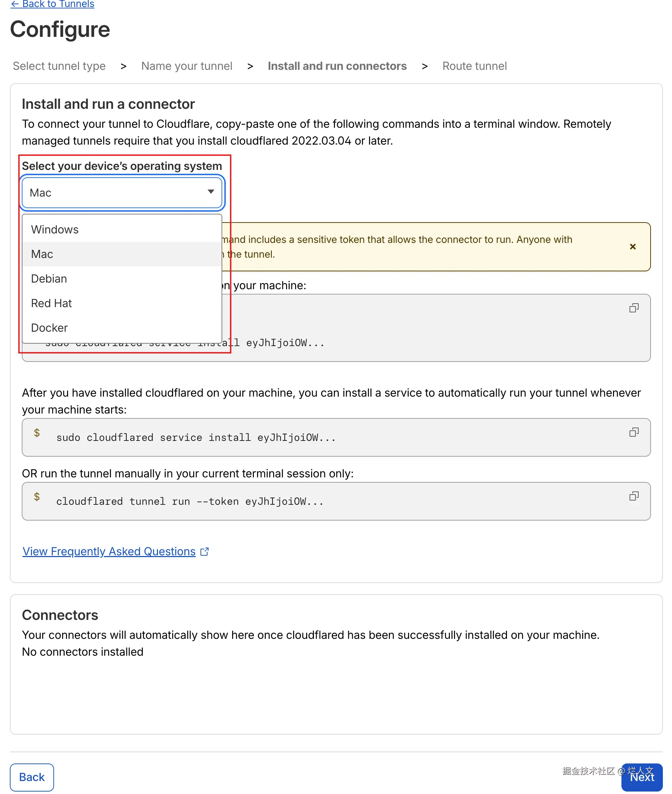Image resolution: width=672 pixels, height=794 pixels.
Task: Open the Route tunnel step
Action: tap(474, 66)
